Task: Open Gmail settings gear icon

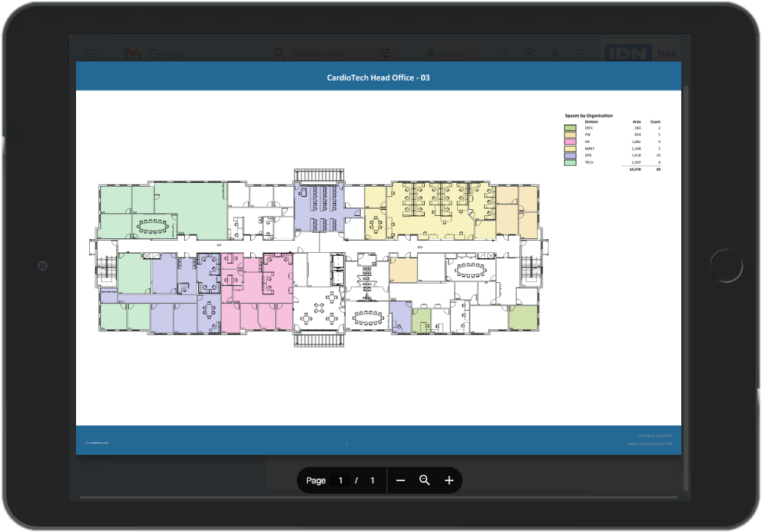Action: [x=529, y=54]
